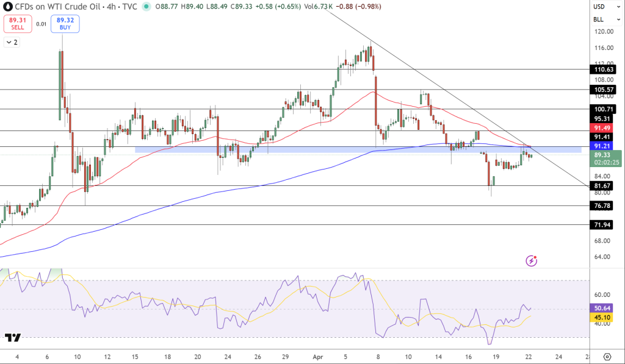Select the blue 91.21 price level label
This screenshot has height=364, width=625.
pos(602,146)
